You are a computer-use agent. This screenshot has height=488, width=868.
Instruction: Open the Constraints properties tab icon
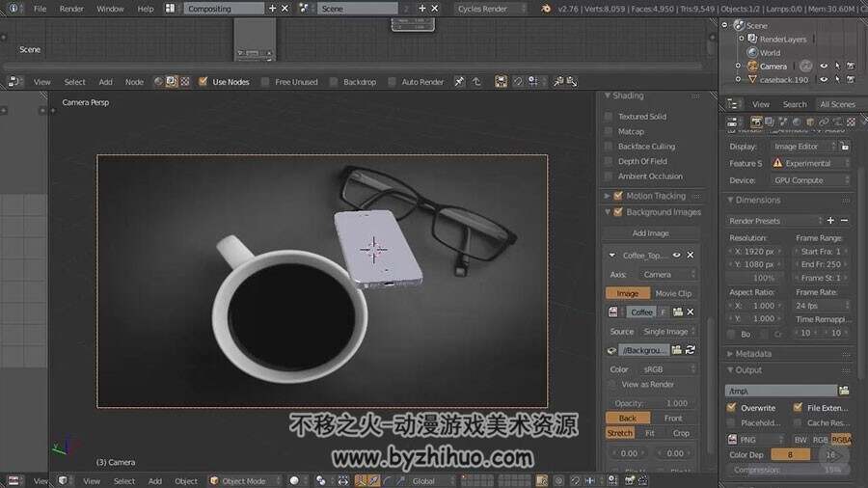click(824, 122)
